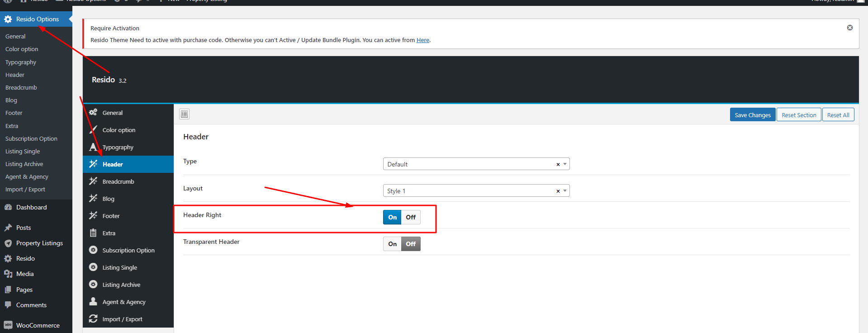Click the expand all sections icon
The image size is (868, 333).
[185, 114]
